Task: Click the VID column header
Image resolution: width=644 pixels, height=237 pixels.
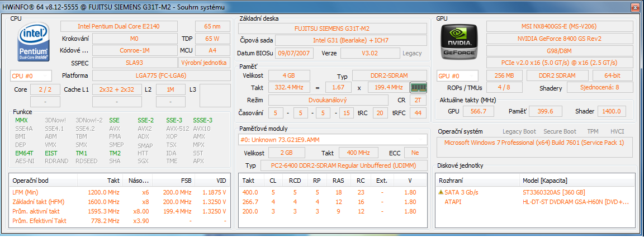Action: pyautogui.click(x=212, y=181)
